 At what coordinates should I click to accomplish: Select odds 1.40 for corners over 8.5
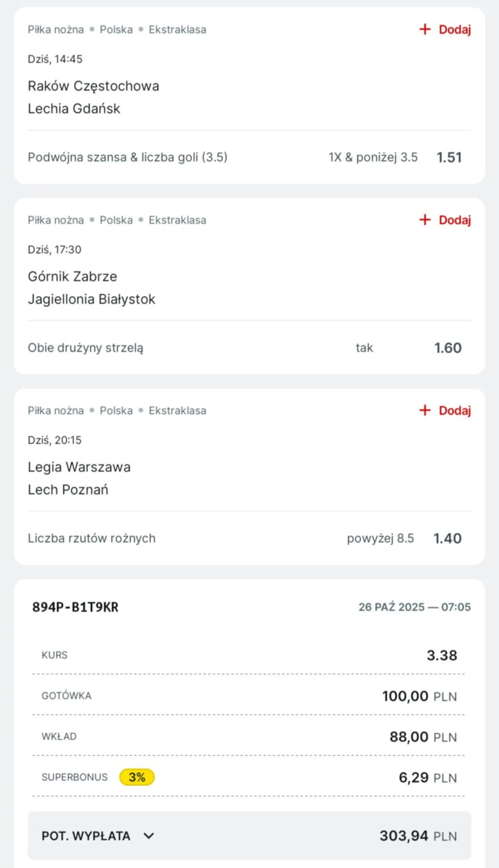click(447, 539)
